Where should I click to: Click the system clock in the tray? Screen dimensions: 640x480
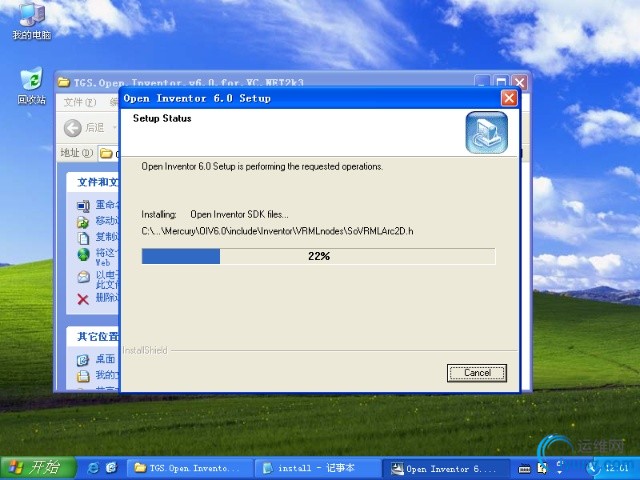[x=616, y=468]
